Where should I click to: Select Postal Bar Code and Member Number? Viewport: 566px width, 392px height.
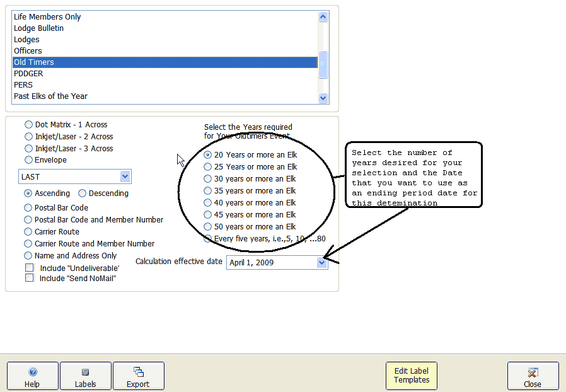point(28,220)
